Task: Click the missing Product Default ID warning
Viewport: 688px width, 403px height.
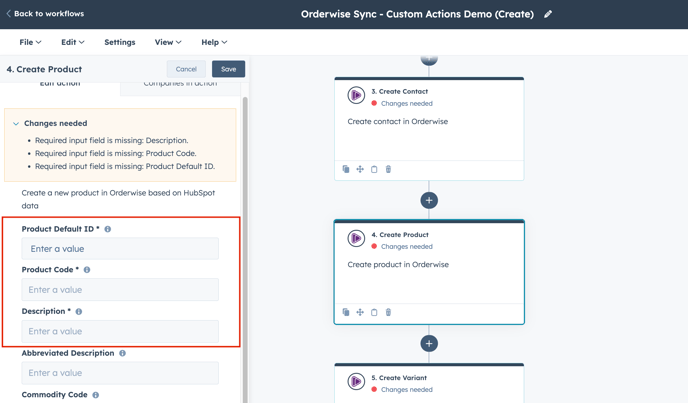Action: click(x=125, y=166)
